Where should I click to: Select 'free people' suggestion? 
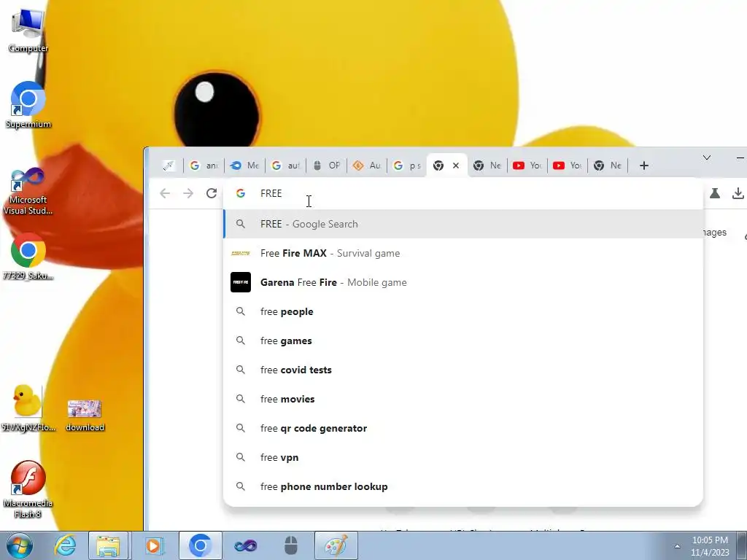click(463, 311)
